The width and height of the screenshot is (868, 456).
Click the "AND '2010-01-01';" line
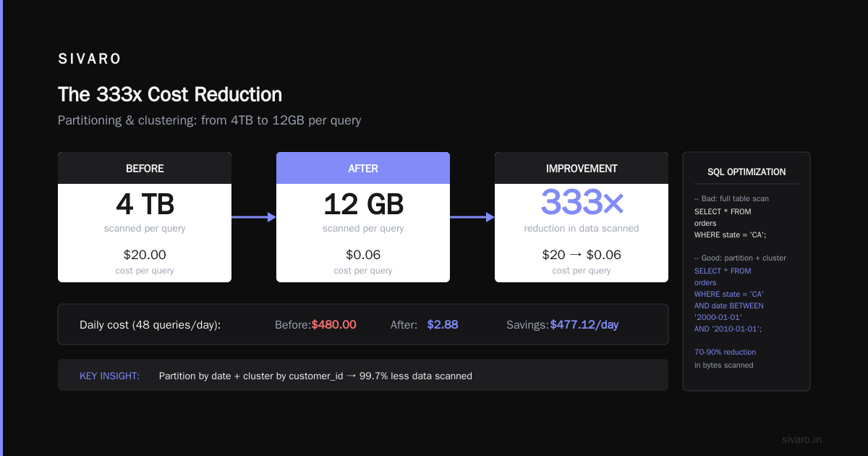728,329
